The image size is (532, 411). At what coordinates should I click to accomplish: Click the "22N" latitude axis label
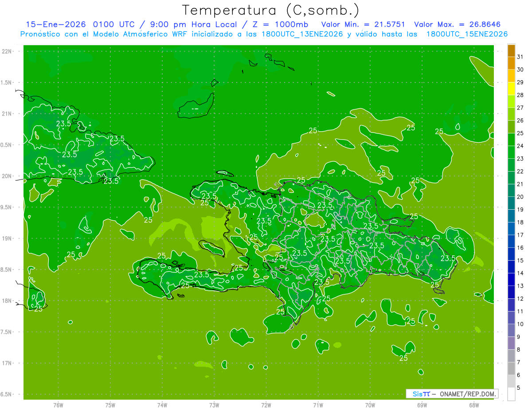pyautogui.click(x=7, y=51)
